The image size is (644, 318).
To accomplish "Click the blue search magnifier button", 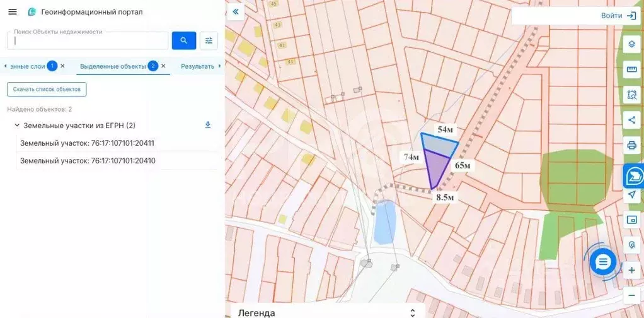I will pyautogui.click(x=183, y=40).
